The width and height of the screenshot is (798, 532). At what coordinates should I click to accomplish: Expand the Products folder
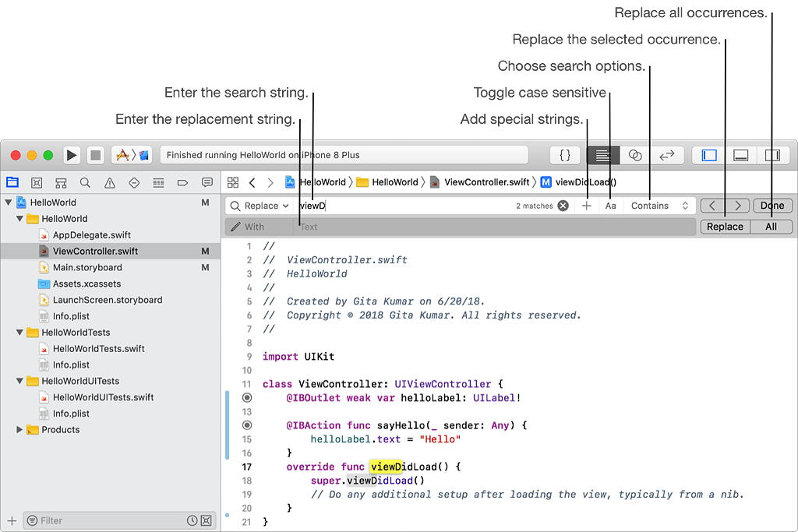[19, 430]
